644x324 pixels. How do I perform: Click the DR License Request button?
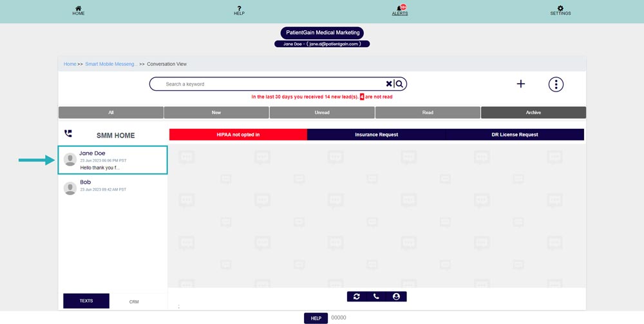click(x=515, y=135)
